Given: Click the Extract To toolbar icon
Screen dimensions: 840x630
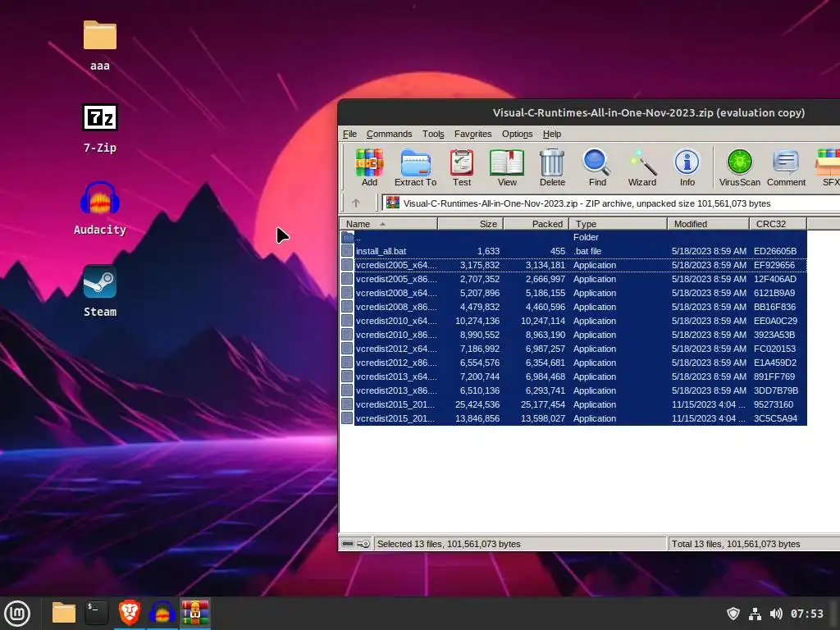Looking at the screenshot, I should (415, 167).
